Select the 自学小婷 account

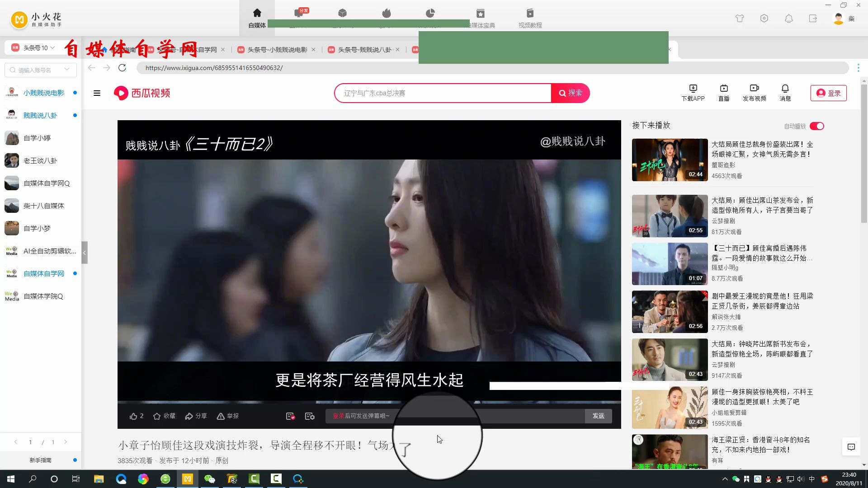coord(41,138)
